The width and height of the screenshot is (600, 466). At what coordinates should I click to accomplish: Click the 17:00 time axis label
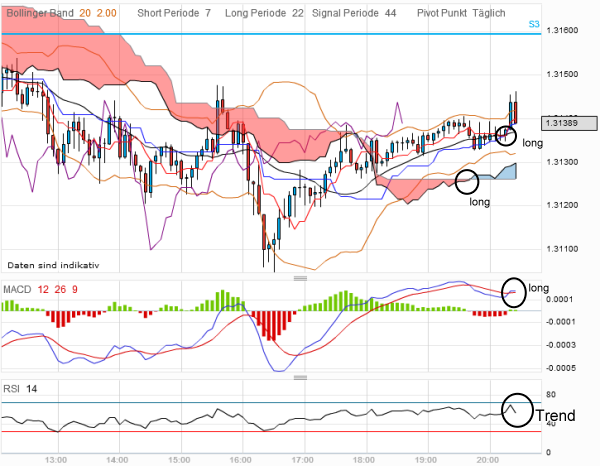[302, 460]
